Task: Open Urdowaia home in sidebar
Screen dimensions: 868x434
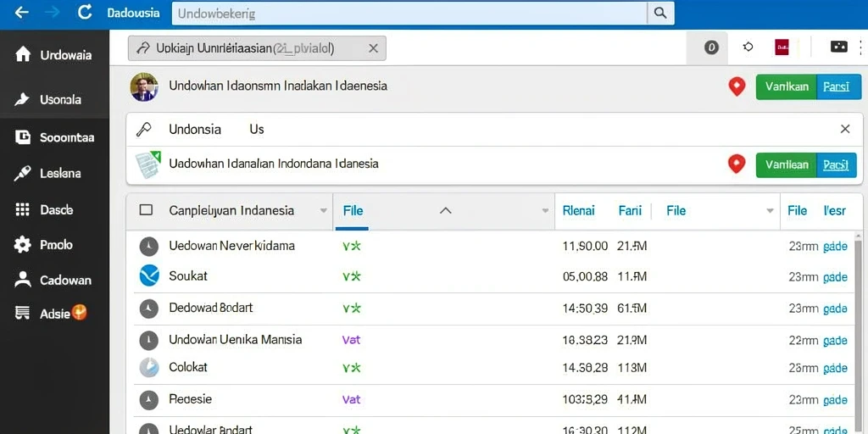Action: pos(54,55)
